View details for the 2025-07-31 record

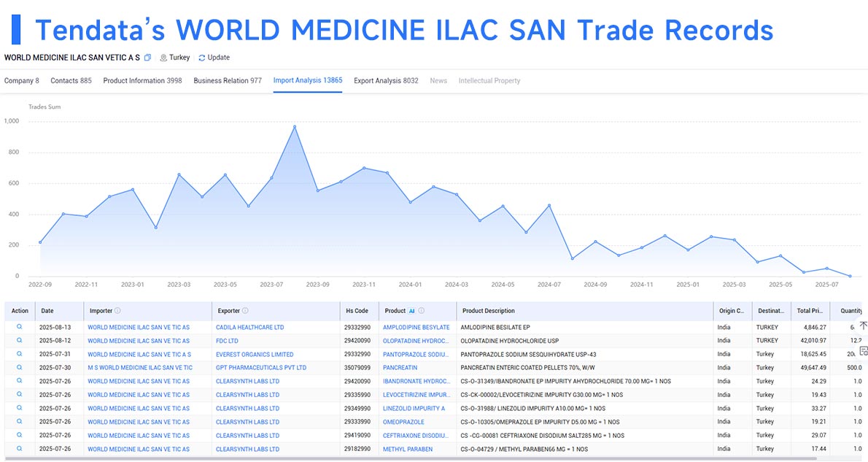(20, 353)
